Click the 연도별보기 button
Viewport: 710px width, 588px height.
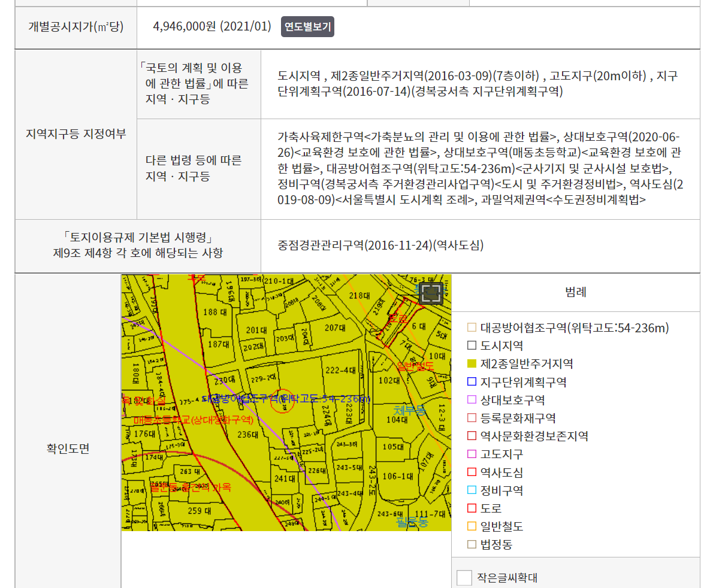coord(307,27)
